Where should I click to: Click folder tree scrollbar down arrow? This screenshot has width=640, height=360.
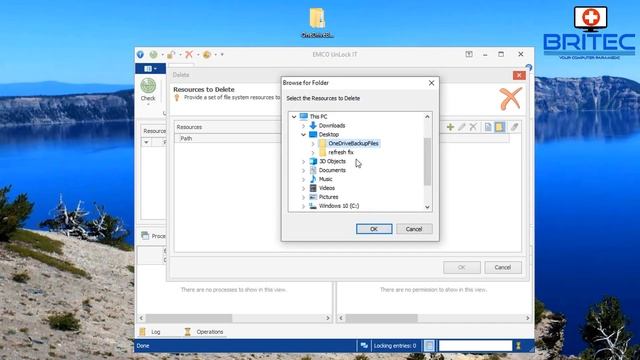click(427, 207)
